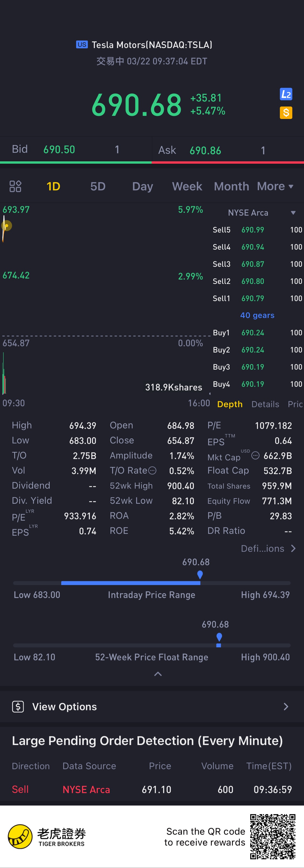Select the Depth tab
The height and width of the screenshot is (868, 304).
230,404
